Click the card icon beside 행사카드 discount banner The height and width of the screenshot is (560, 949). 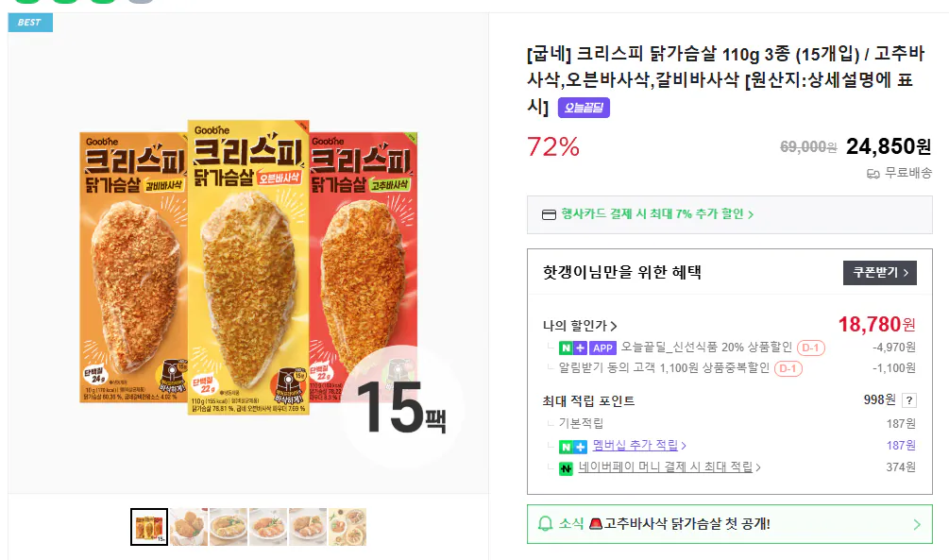[x=549, y=215]
